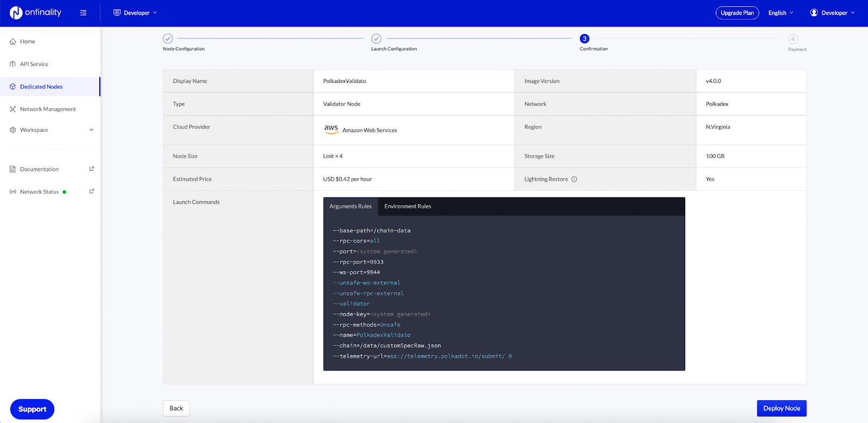This screenshot has height=423, width=868.
Task: Open the Developer workspace dropdown
Action: (x=136, y=13)
